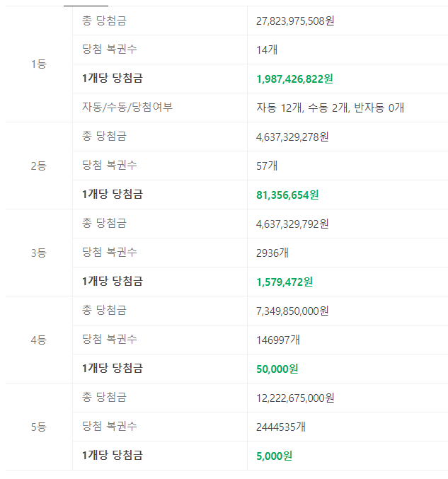Click 2등 ticket count 57개

point(267,166)
